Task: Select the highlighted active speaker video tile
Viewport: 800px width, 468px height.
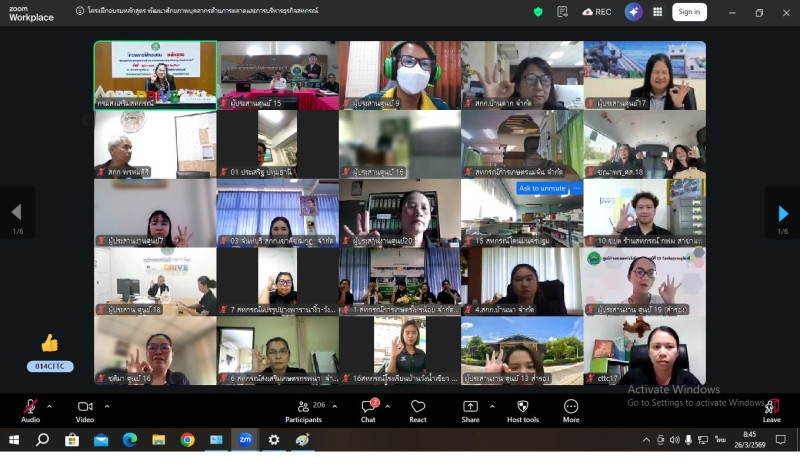Action: (x=155, y=75)
